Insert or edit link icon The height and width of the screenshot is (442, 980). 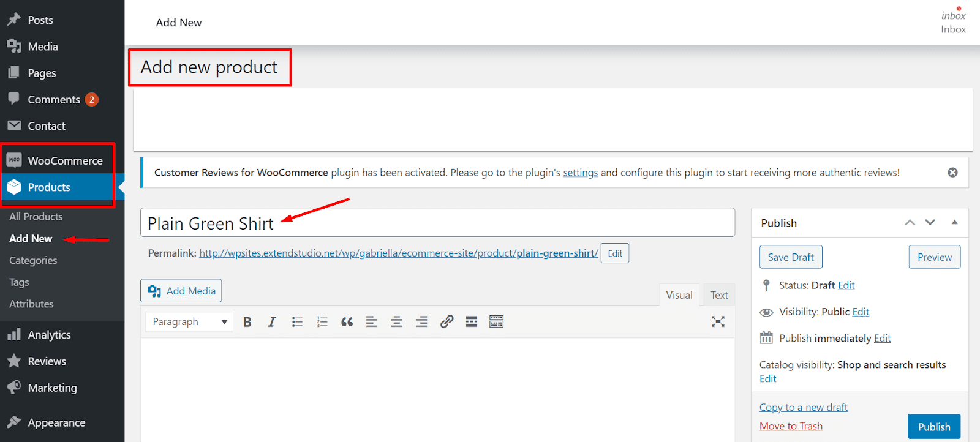(447, 322)
